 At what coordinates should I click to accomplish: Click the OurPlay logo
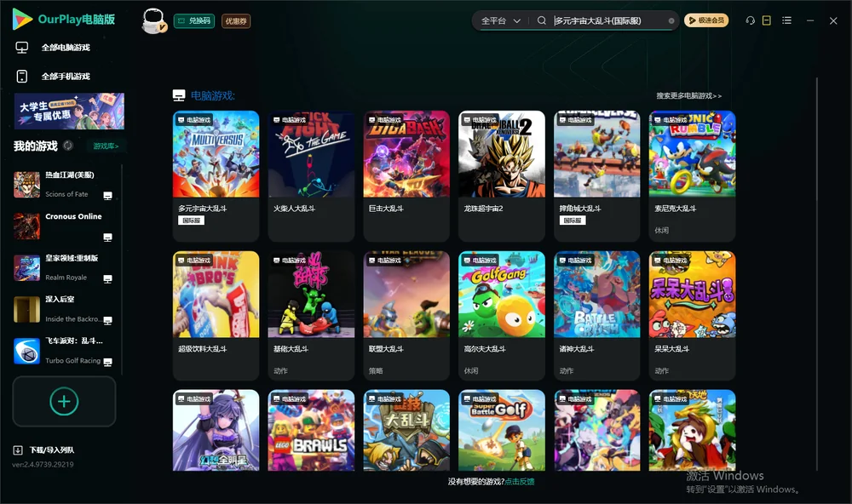pos(64,20)
